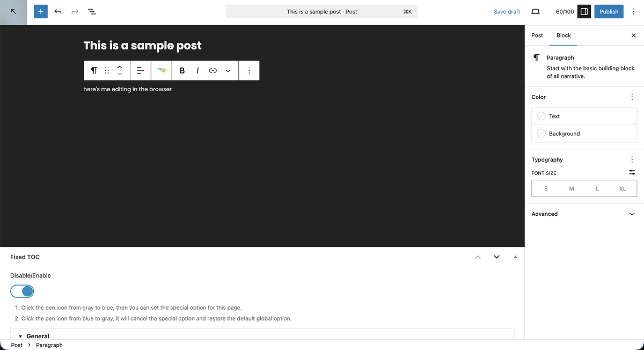Screen dimensions: 644x350
Task: Insert a link in the paragraph
Action: pos(213,70)
